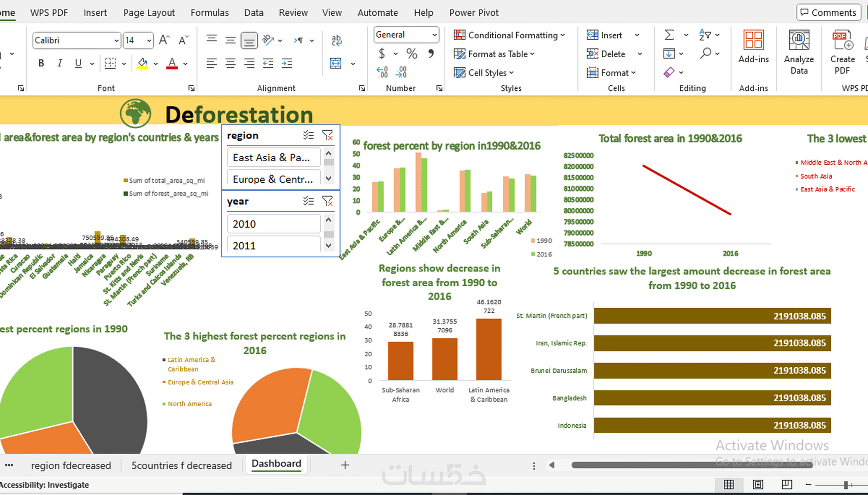
Task: Switch to 5countries f decreased sheet
Action: [182, 465]
